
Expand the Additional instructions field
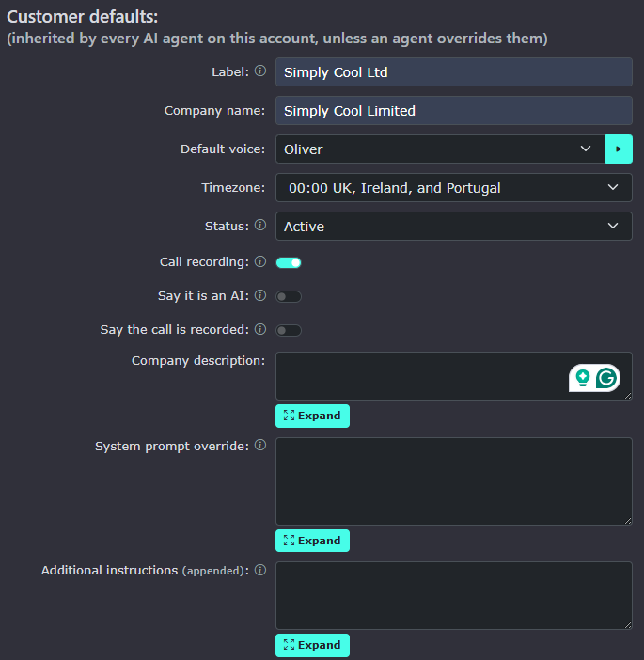312,645
